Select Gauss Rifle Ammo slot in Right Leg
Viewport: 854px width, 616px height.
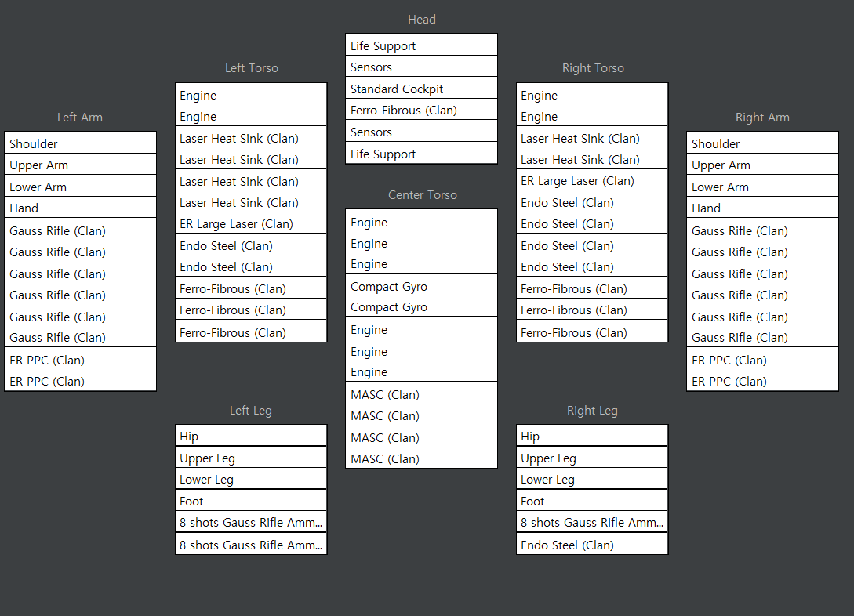tap(592, 523)
